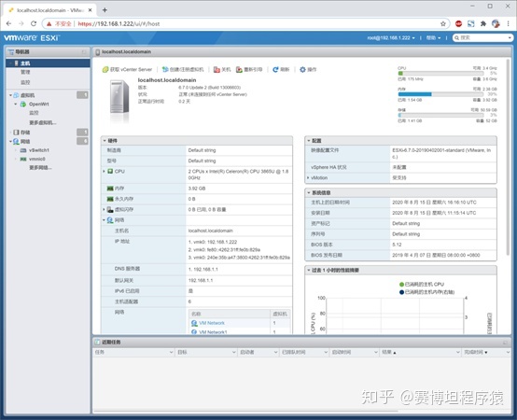Image resolution: width=517 pixels, height=420 pixels.
Task: Click the memory usage bar
Action: click(x=440, y=94)
